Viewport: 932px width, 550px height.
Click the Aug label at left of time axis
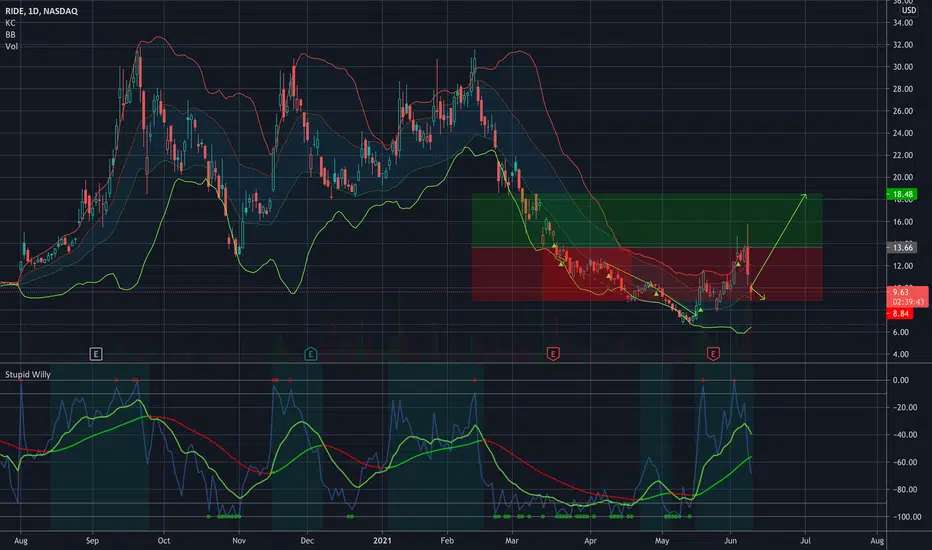coord(20,541)
